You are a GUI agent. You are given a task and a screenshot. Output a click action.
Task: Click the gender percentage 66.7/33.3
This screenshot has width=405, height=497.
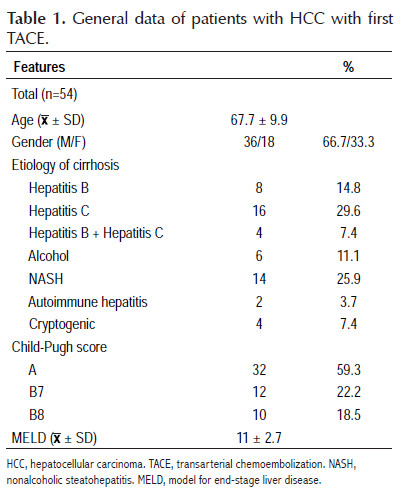coord(348,142)
